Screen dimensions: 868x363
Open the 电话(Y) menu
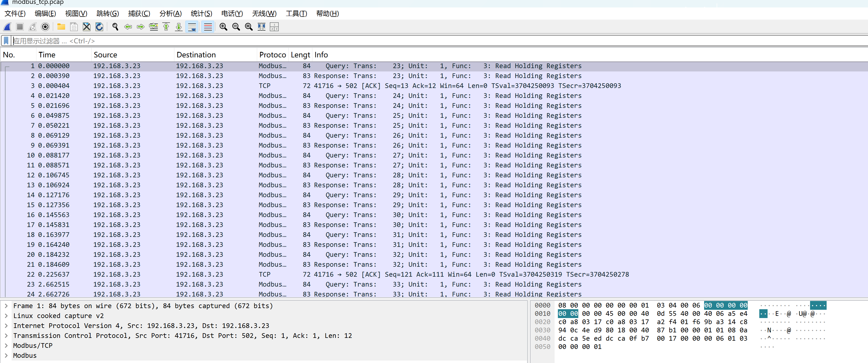(232, 14)
